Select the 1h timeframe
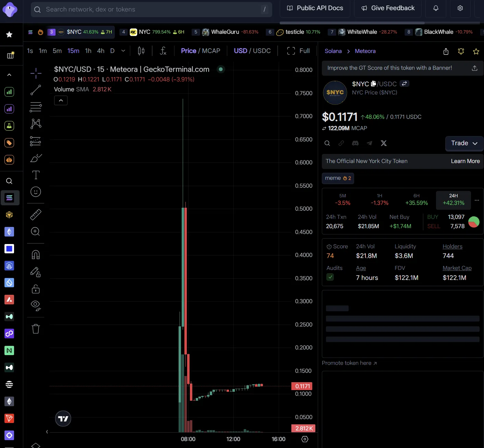Screen dimensions: 484x448 tap(88, 51)
